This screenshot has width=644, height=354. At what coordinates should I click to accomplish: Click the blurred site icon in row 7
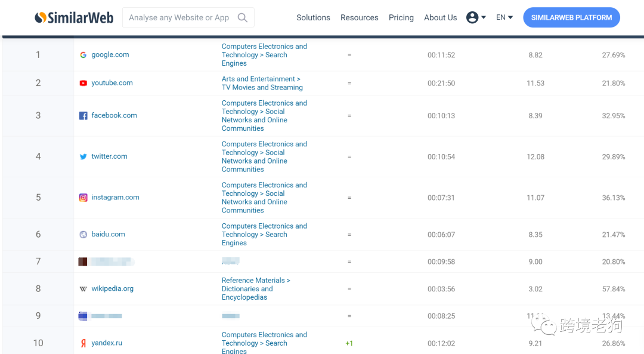82,261
